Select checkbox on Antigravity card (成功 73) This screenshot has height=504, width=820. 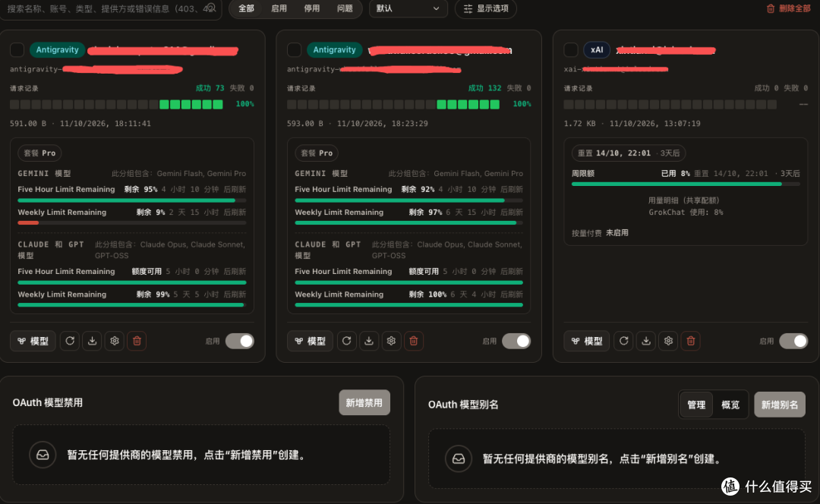17,49
